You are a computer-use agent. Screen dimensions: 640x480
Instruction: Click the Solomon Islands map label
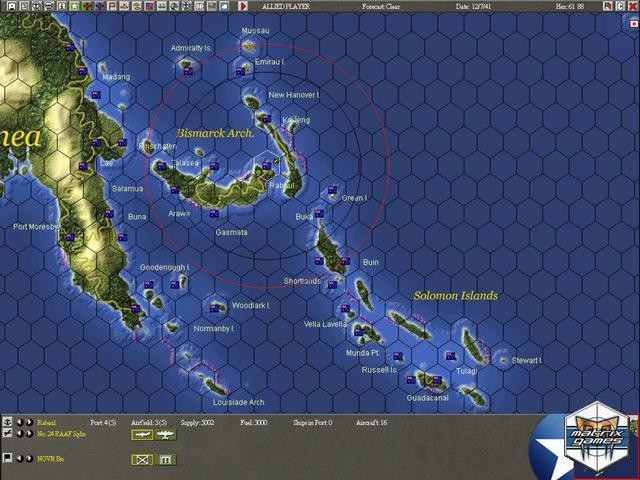click(456, 296)
